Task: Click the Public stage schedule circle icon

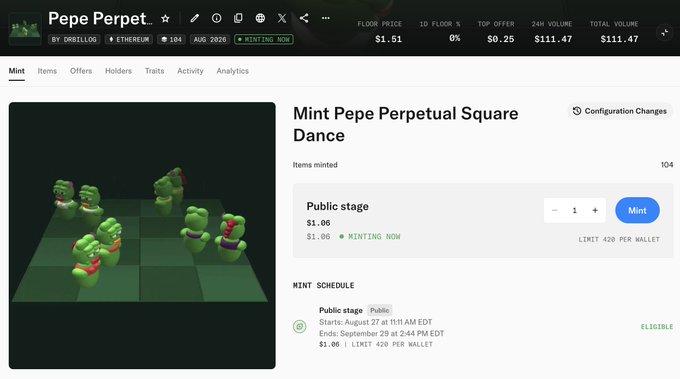Action: coord(299,327)
